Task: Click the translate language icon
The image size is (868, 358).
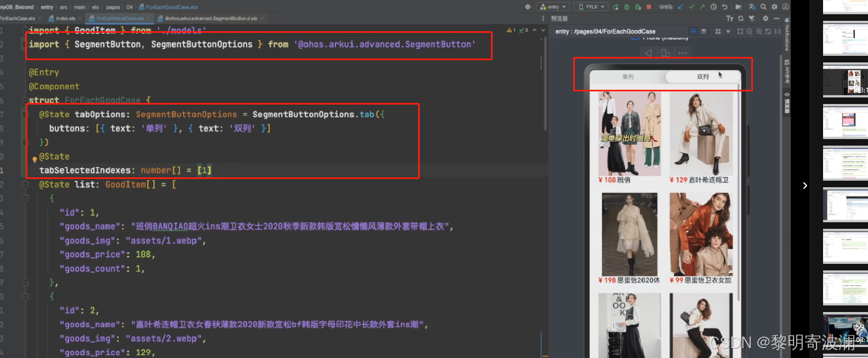Action: coord(752,7)
